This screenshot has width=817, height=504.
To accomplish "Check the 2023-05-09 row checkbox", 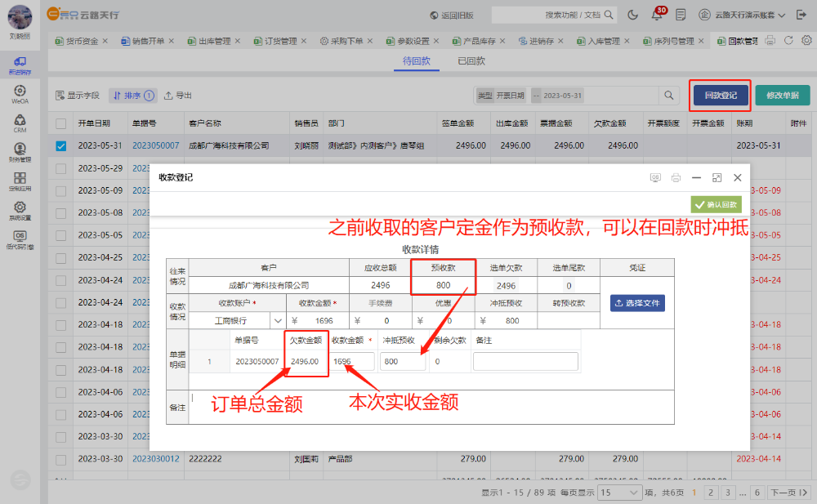I will coord(61,191).
